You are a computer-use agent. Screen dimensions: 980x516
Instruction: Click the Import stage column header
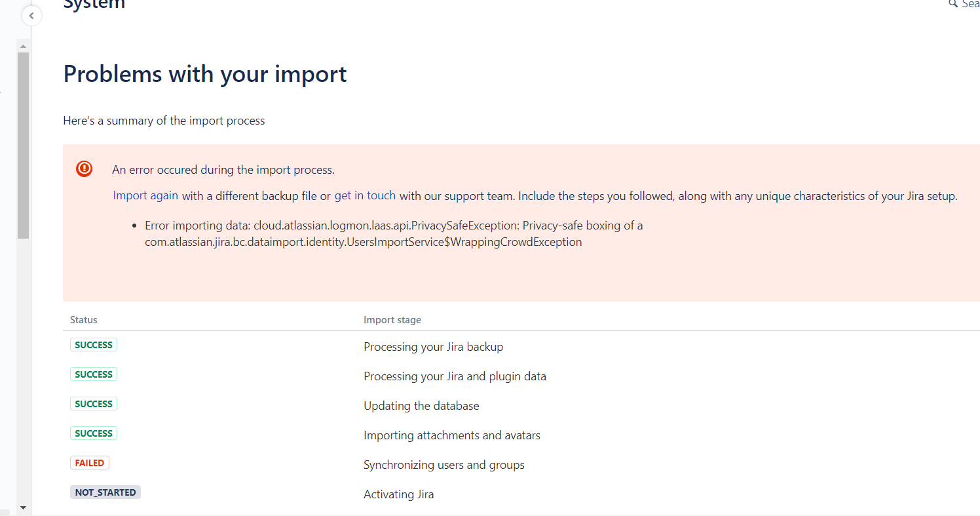point(392,320)
